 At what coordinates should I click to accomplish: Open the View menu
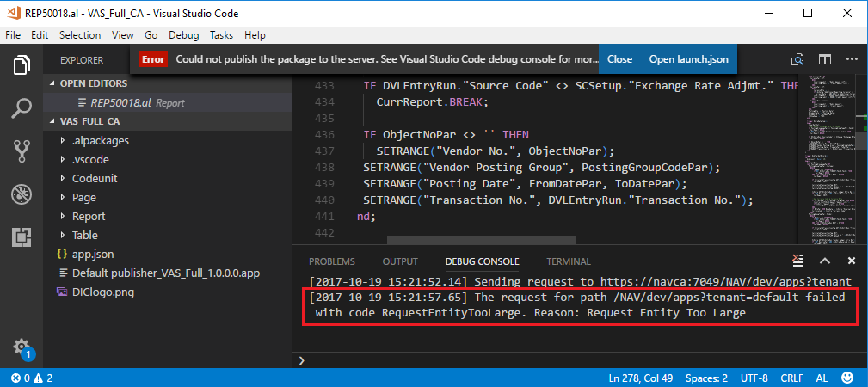[122, 35]
